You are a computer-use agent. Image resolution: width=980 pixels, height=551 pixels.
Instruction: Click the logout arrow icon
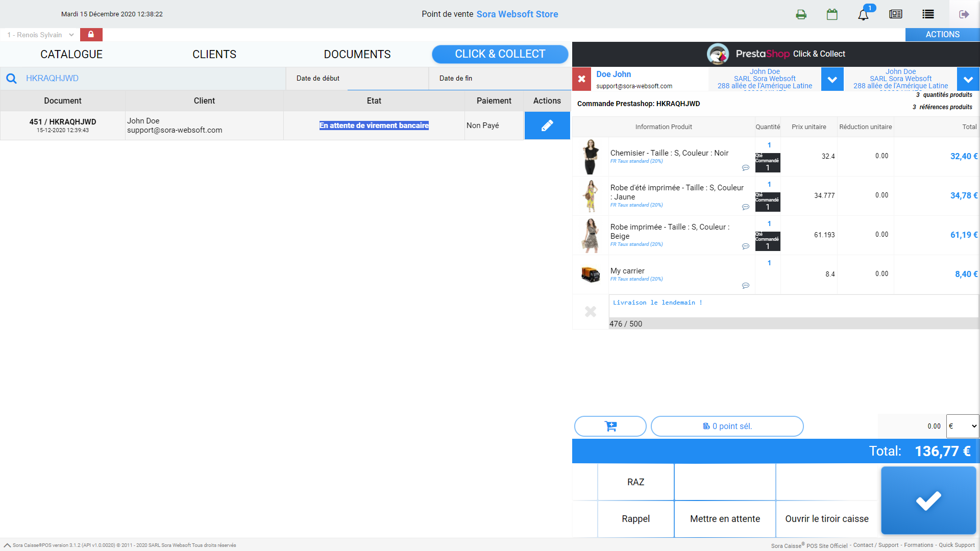point(964,14)
